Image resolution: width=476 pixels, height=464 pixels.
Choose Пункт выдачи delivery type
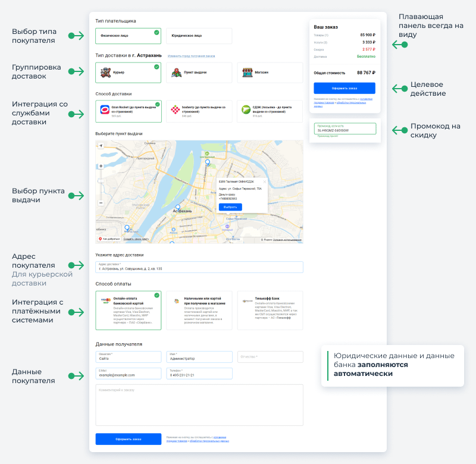[199, 73]
